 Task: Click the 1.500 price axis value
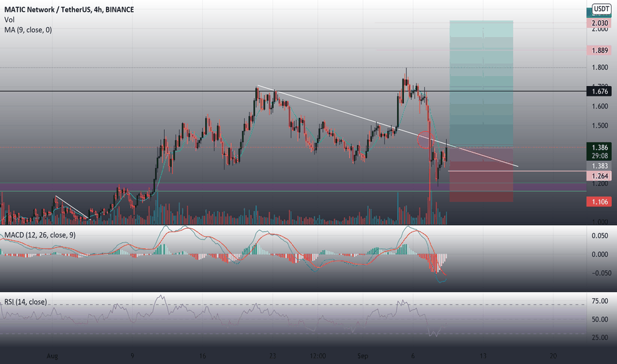click(x=600, y=126)
